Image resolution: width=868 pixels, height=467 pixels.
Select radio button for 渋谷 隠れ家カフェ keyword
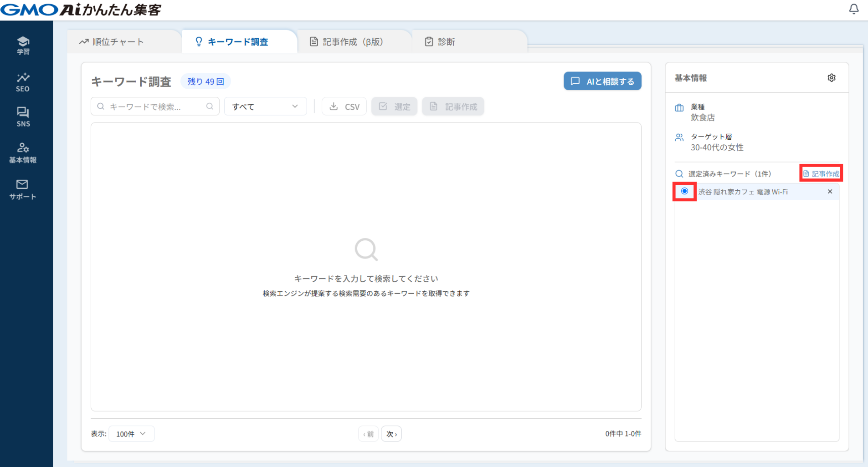click(684, 191)
